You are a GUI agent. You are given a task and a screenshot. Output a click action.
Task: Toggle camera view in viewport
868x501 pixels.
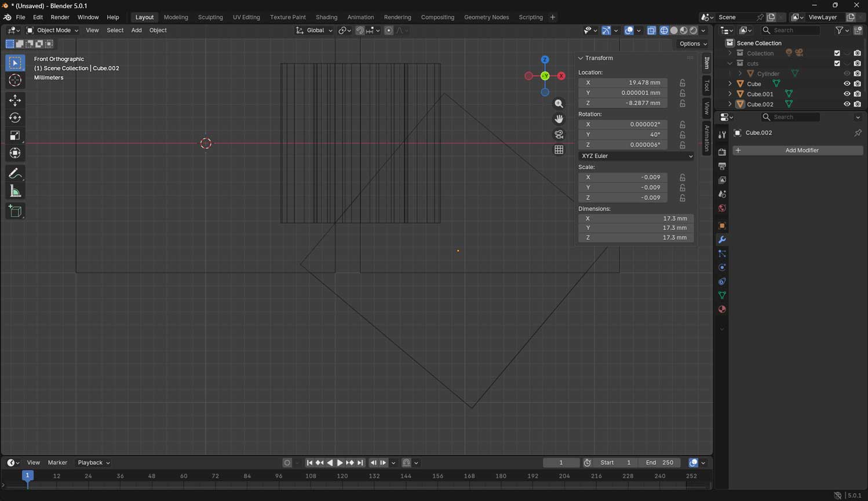click(x=559, y=135)
